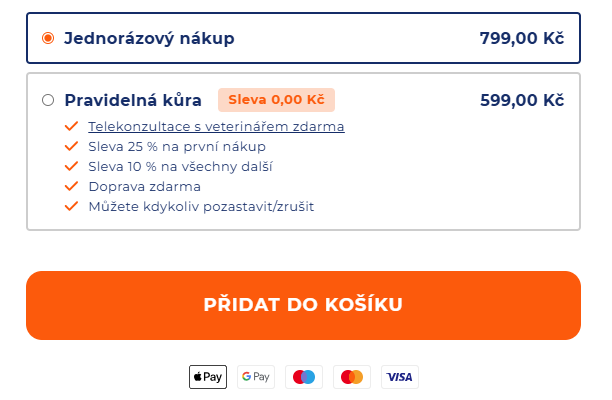Click the PŘIDAT DO KOŠÍKU button
612x400 pixels.
click(303, 305)
